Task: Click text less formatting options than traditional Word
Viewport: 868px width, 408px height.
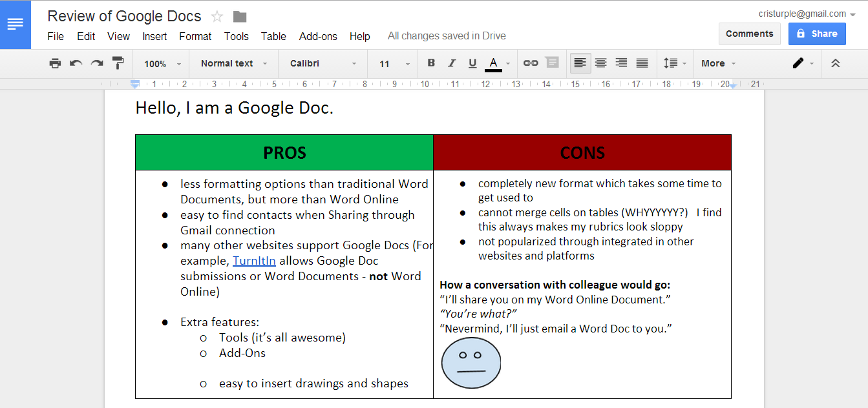Action: (304, 184)
